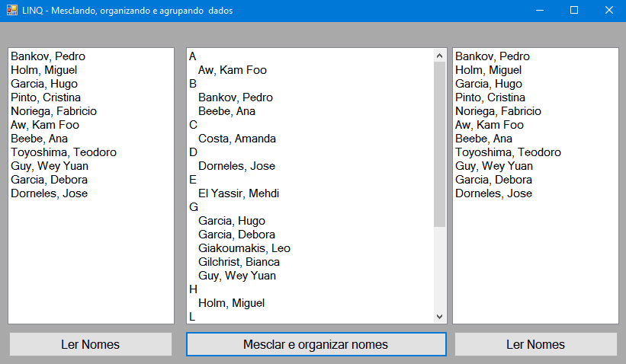Select El Yassir, Mehdi entry
The image size is (626, 364).
point(239,193)
